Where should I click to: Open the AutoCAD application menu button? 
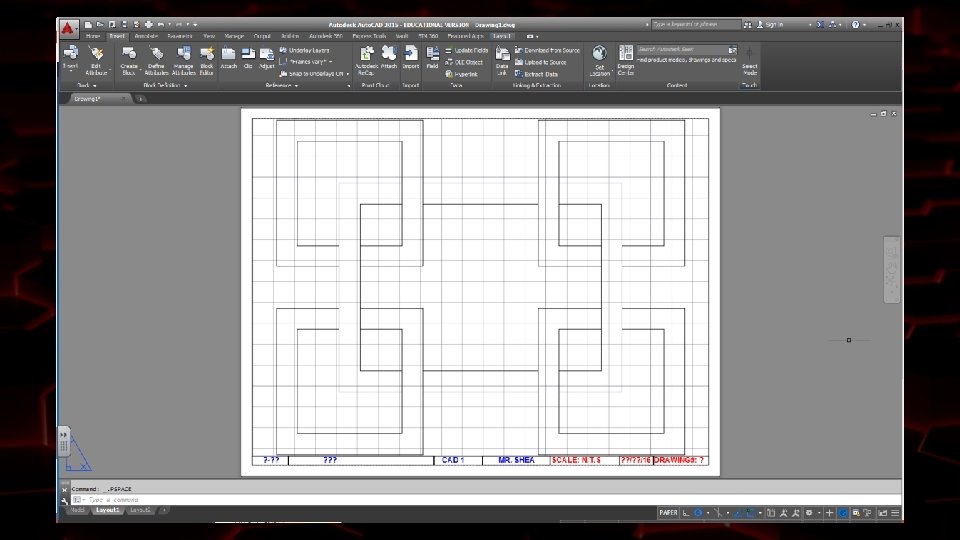pyautogui.click(x=68, y=28)
